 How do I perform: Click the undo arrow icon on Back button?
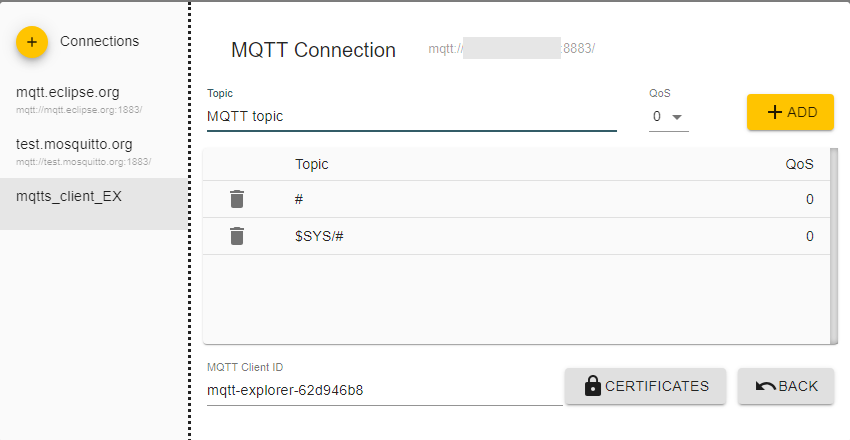[766, 386]
